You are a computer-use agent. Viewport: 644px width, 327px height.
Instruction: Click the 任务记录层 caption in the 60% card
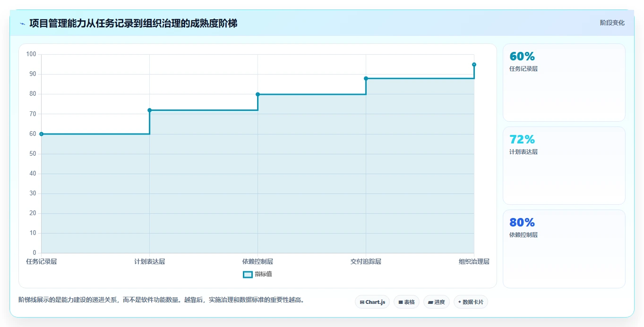click(x=524, y=69)
